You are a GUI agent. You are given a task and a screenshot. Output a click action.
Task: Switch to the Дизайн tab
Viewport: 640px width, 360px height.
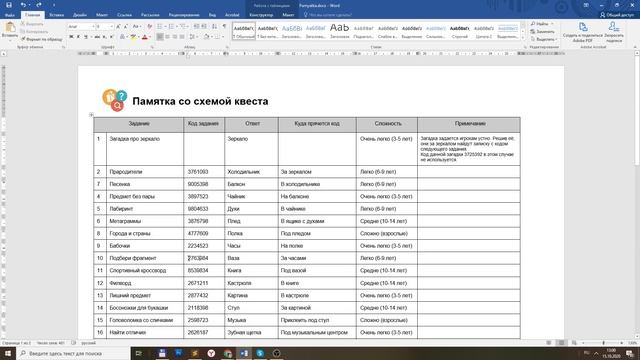[x=80, y=15]
